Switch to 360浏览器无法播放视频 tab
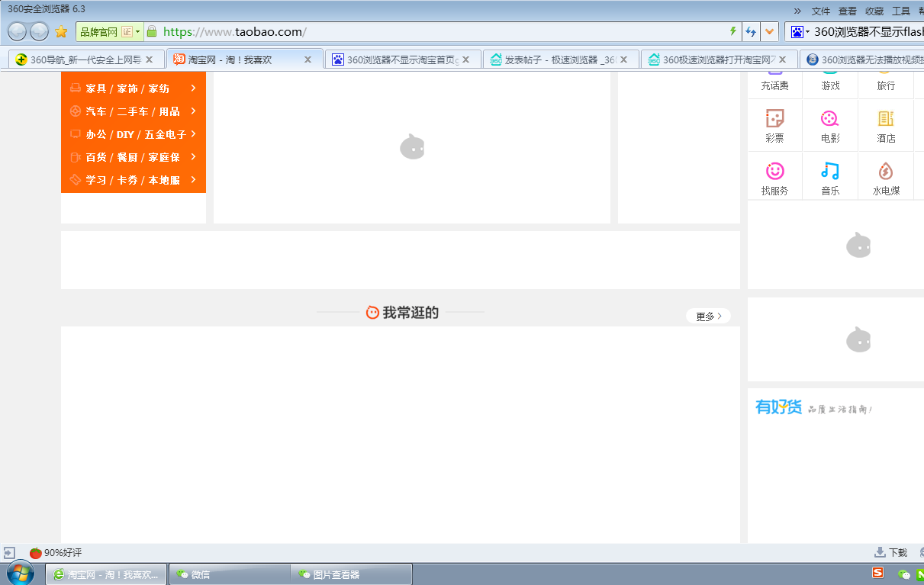 [864, 59]
